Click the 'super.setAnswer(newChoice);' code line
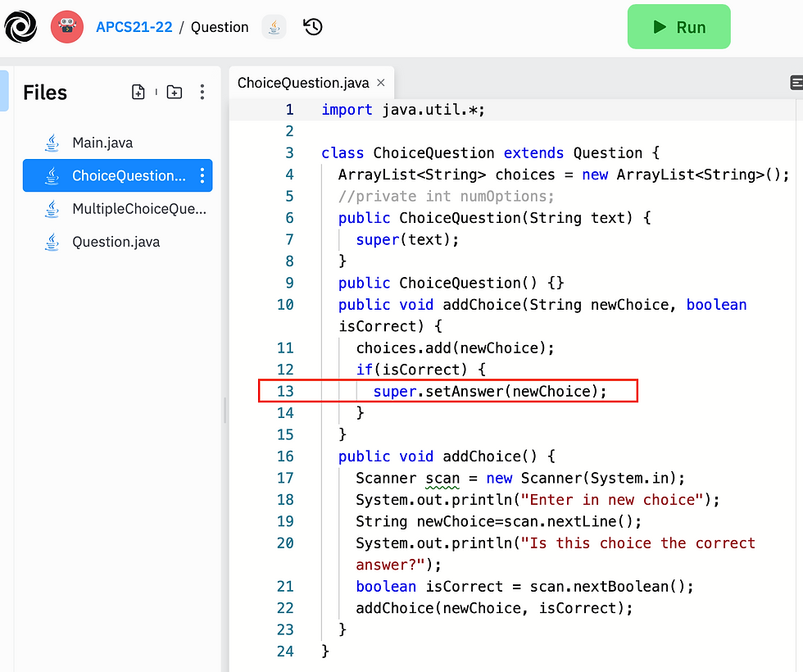This screenshot has height=672, width=803. point(490,392)
